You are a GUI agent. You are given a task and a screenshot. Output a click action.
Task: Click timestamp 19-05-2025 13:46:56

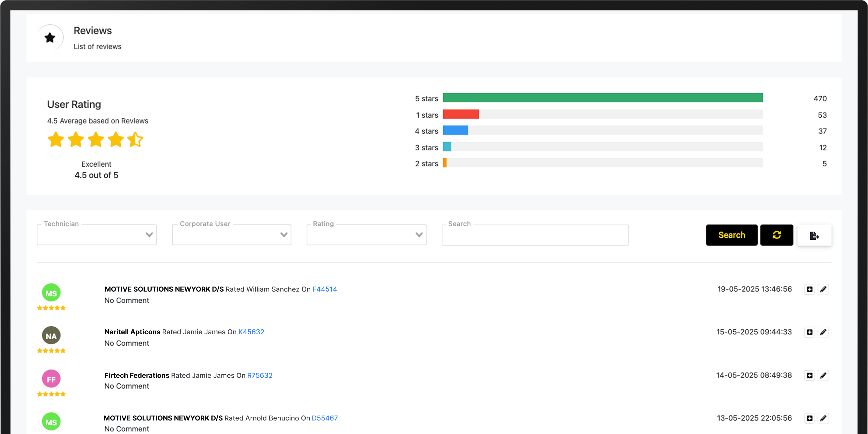754,289
